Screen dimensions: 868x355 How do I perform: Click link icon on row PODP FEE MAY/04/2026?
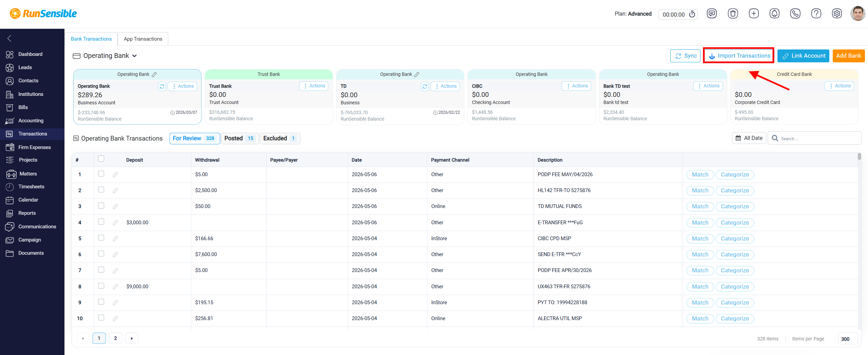tap(115, 175)
